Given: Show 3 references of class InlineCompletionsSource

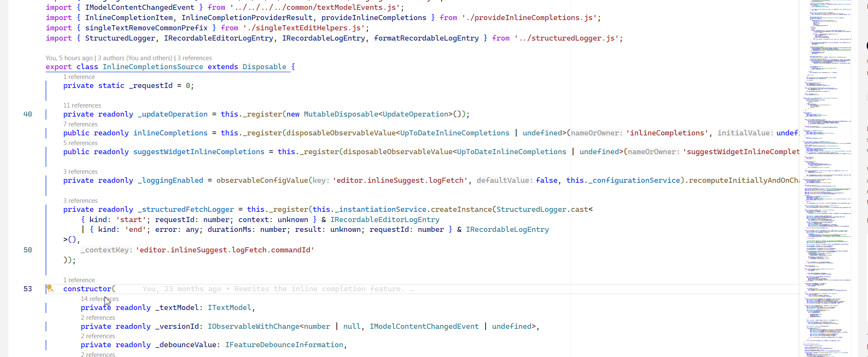Looking at the screenshot, I should click(195, 58).
